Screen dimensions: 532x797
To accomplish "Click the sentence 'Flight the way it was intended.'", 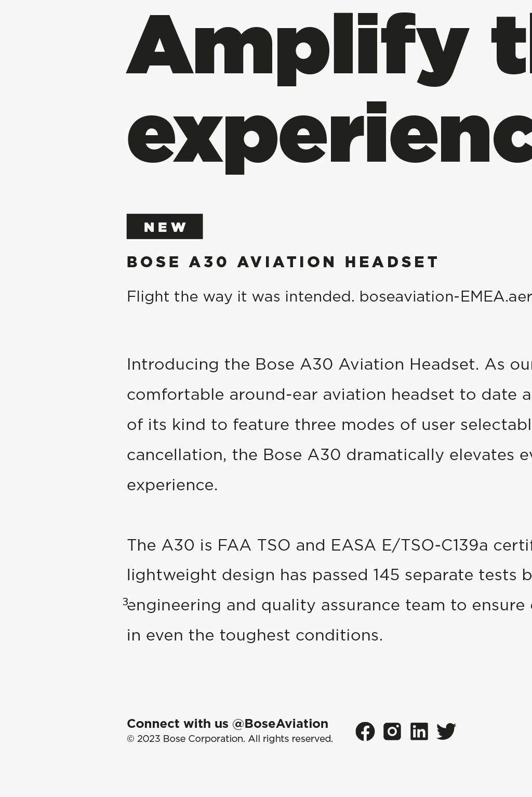I will [241, 296].
